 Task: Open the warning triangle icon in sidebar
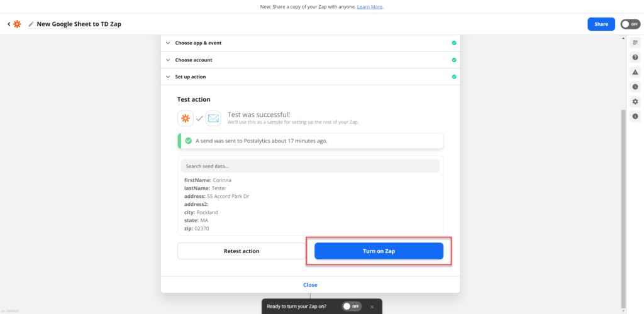(x=635, y=72)
